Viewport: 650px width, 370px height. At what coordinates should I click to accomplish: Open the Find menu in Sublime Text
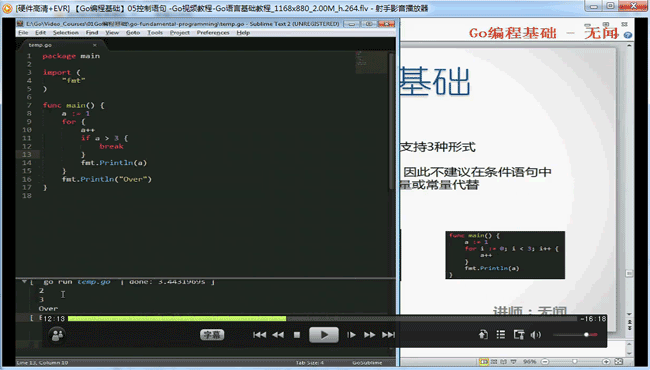pyautogui.click(x=92, y=32)
